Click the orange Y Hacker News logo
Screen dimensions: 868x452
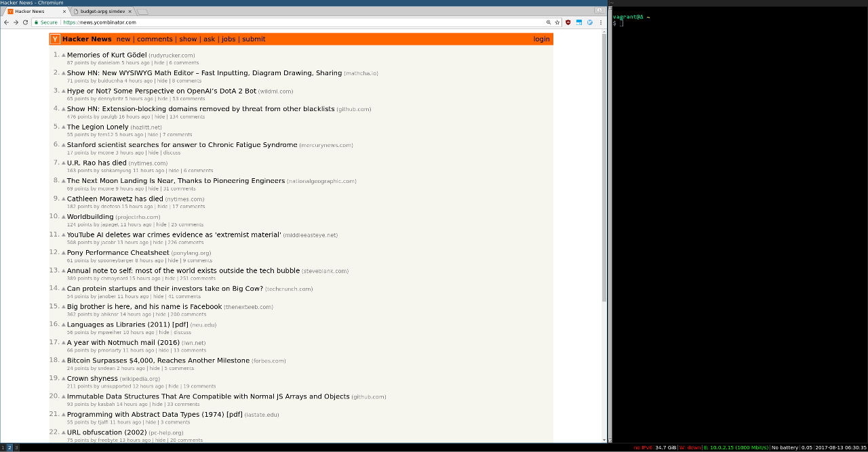point(55,39)
